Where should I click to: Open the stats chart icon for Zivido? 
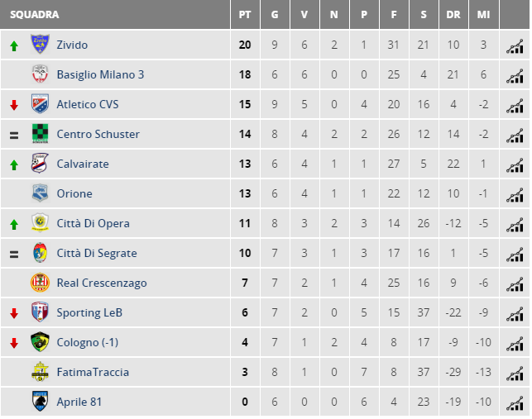pos(515,46)
